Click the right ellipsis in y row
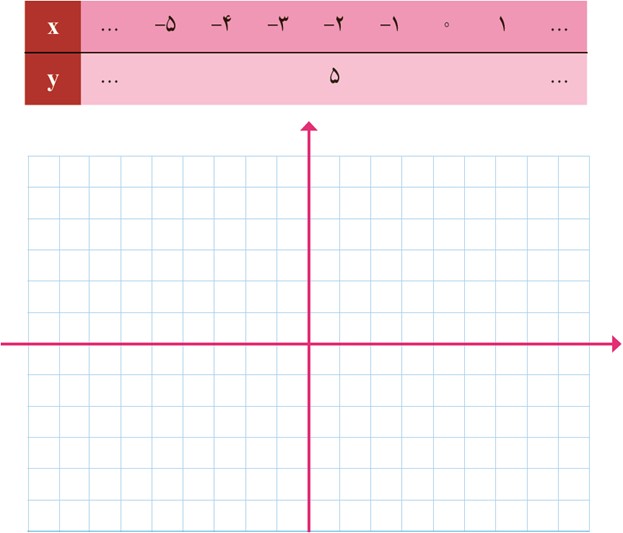The image size is (623, 533). (559, 81)
